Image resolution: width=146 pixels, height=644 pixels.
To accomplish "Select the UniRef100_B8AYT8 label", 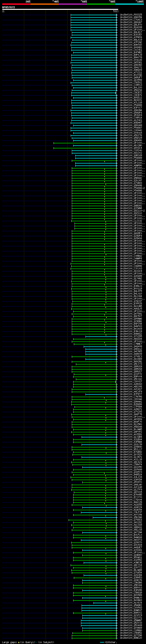I will click(131, 57).
